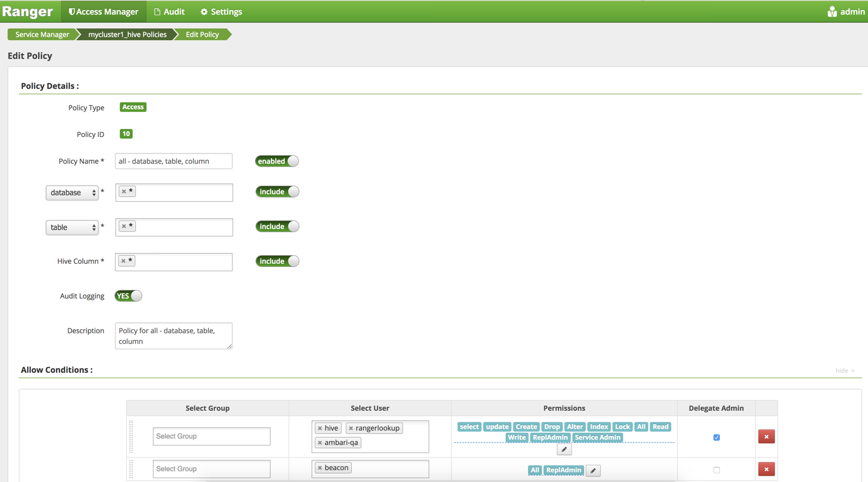Viewport: 868px width, 482px height.
Task: Click the Service Admin permission tag
Action: (598, 437)
